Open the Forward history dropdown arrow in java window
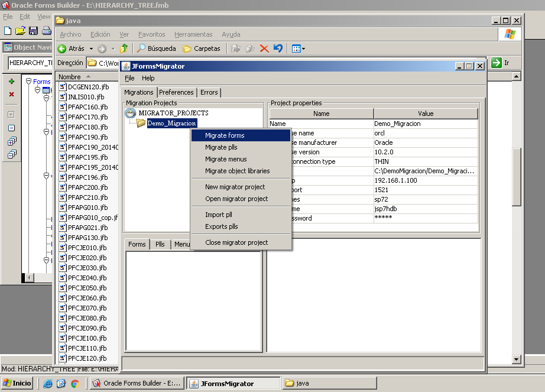 (x=113, y=48)
